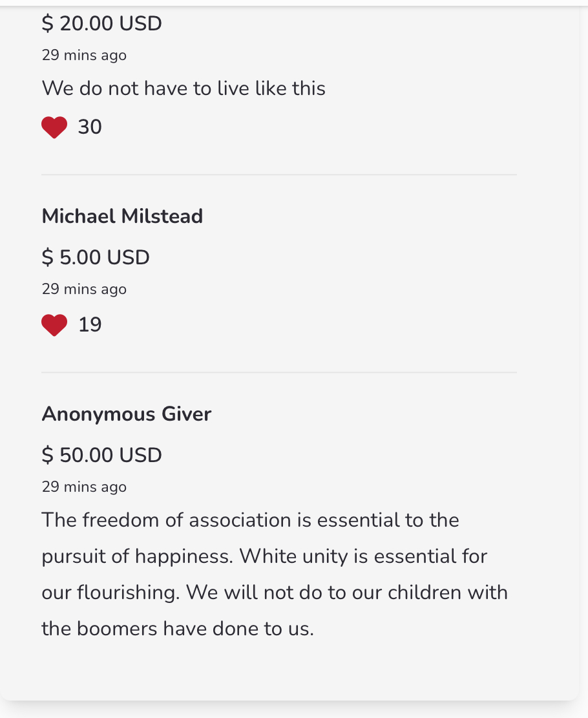Click the timestamp under Michael Milstead's $5.00 donation
This screenshot has width=588, height=718.
tap(84, 289)
